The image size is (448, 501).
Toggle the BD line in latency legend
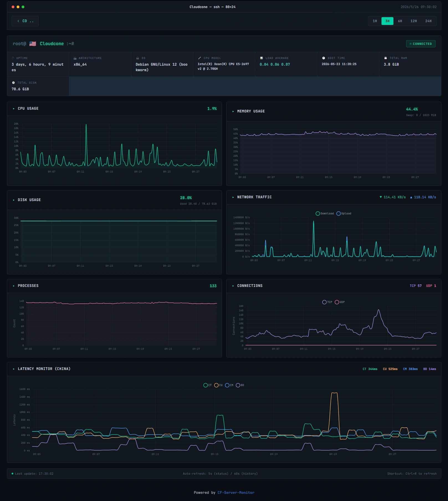240,385
